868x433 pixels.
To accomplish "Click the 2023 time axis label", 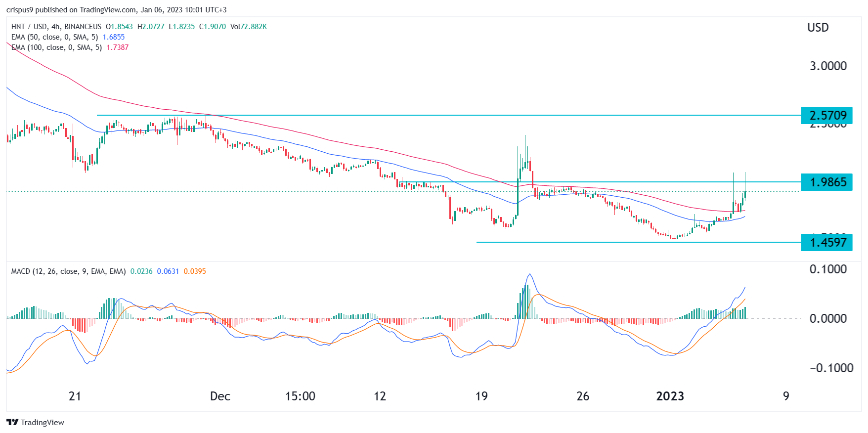I will click(670, 396).
